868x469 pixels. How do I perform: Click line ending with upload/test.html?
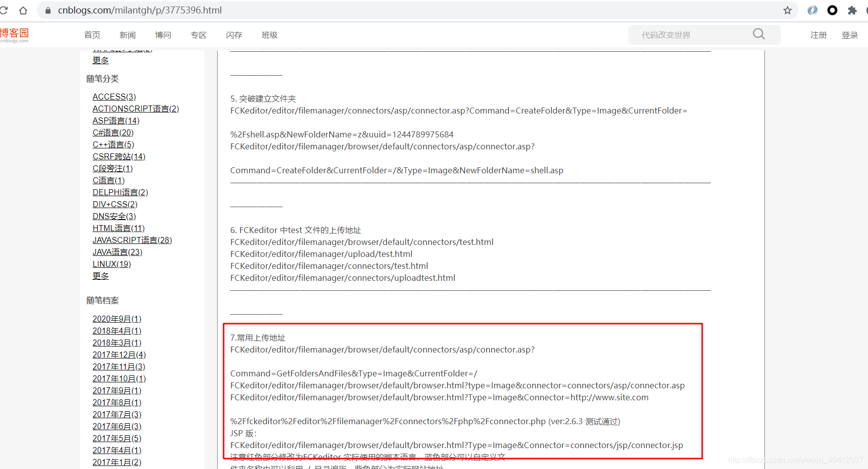(321, 254)
